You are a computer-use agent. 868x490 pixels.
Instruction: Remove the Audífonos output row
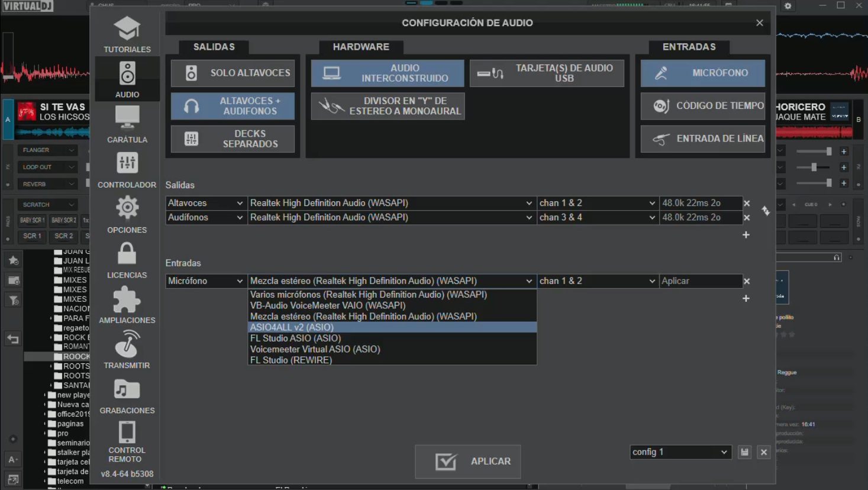tap(747, 218)
